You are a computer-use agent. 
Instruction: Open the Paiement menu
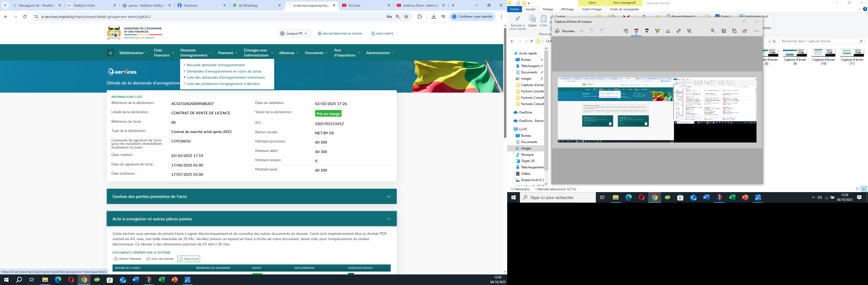tap(227, 53)
